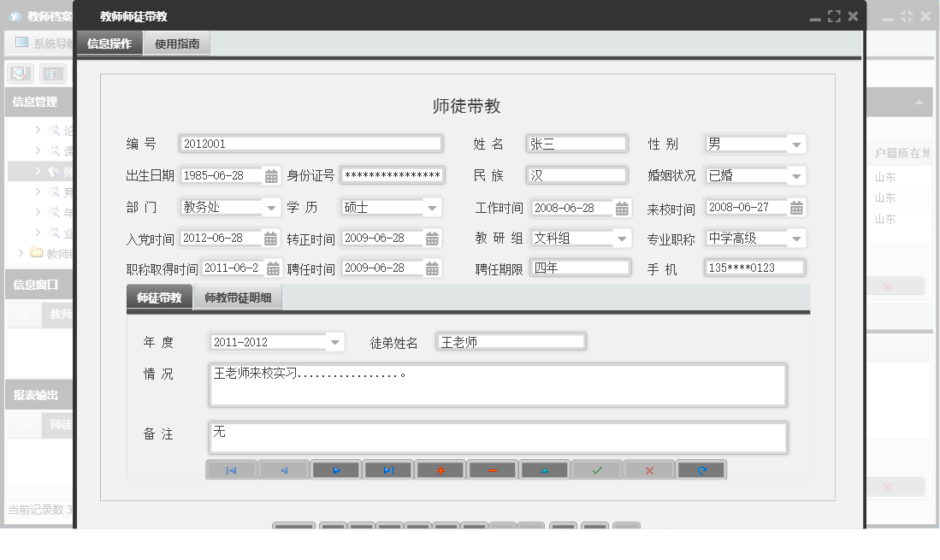Select the 师徒带教 sub-tab
The width and height of the screenshot is (940, 560).
point(159,298)
